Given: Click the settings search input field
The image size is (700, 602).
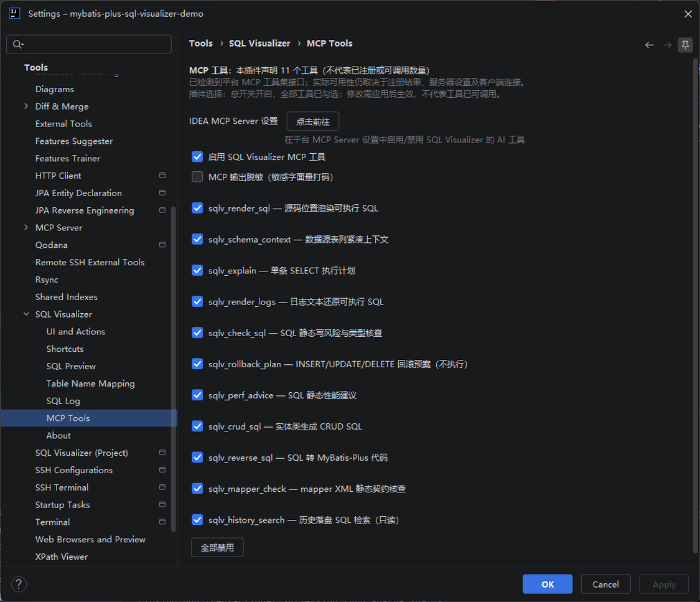Looking at the screenshot, I should tap(89, 44).
